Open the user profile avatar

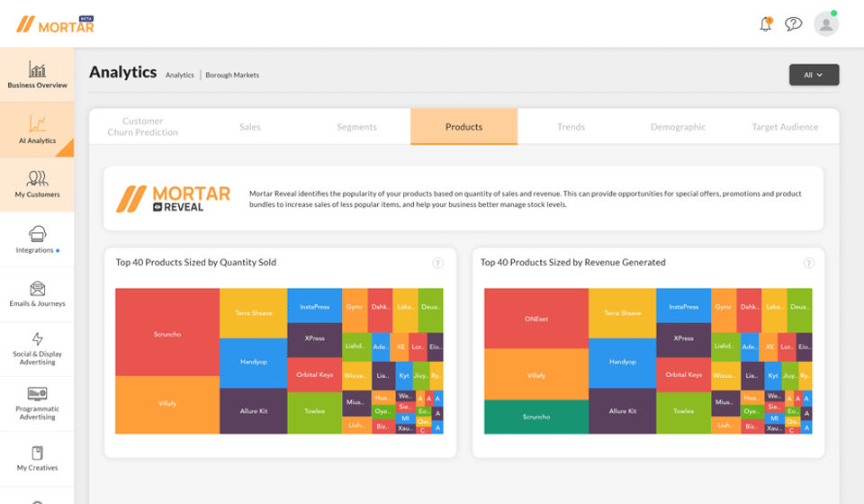pyautogui.click(x=826, y=23)
